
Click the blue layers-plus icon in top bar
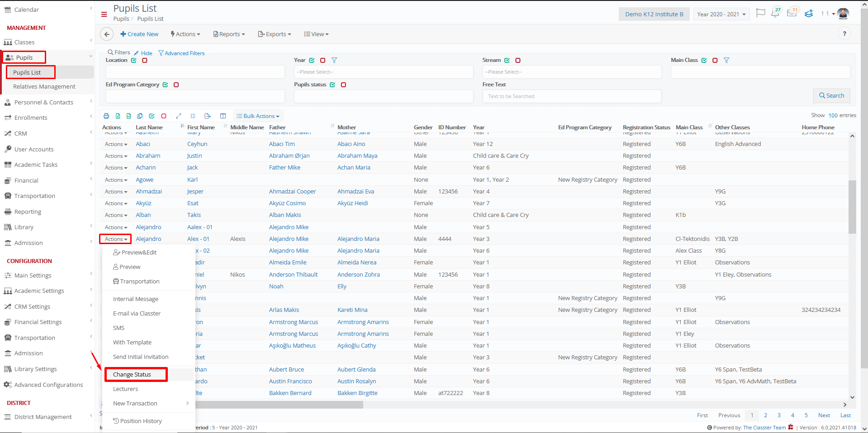(x=809, y=14)
